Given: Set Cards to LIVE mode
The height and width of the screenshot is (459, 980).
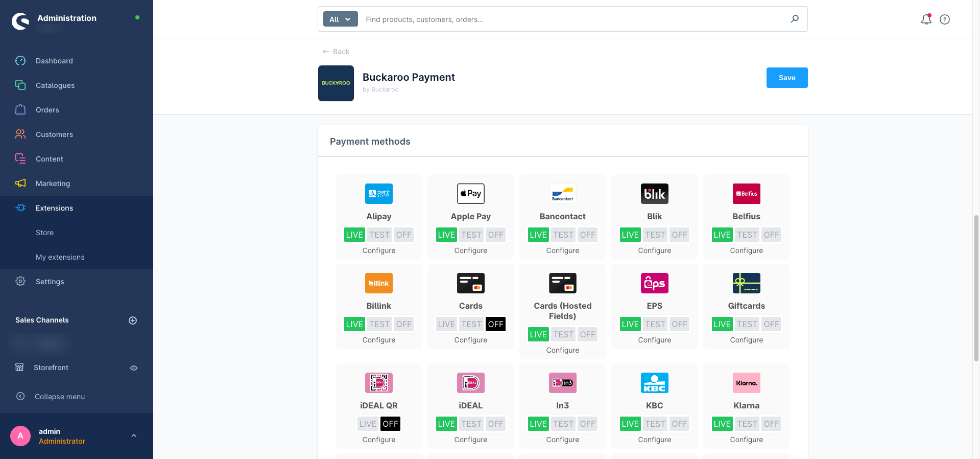Looking at the screenshot, I should click(x=446, y=324).
